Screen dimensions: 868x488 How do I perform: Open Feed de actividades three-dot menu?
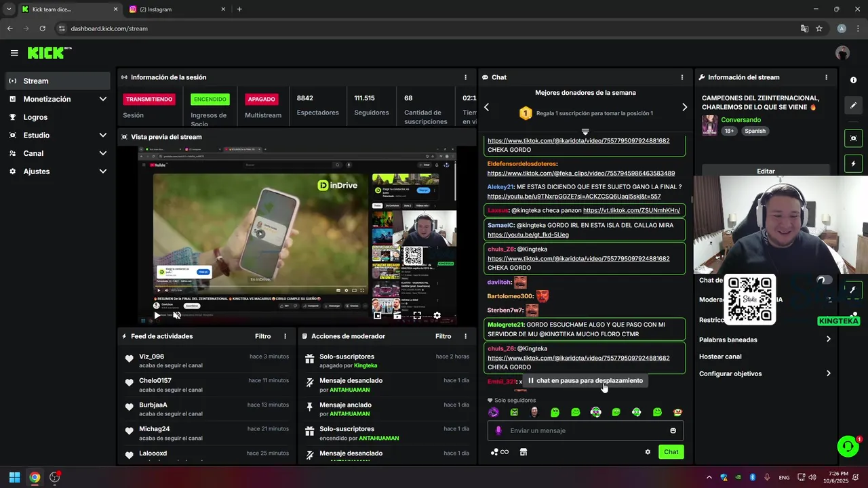[x=285, y=336]
